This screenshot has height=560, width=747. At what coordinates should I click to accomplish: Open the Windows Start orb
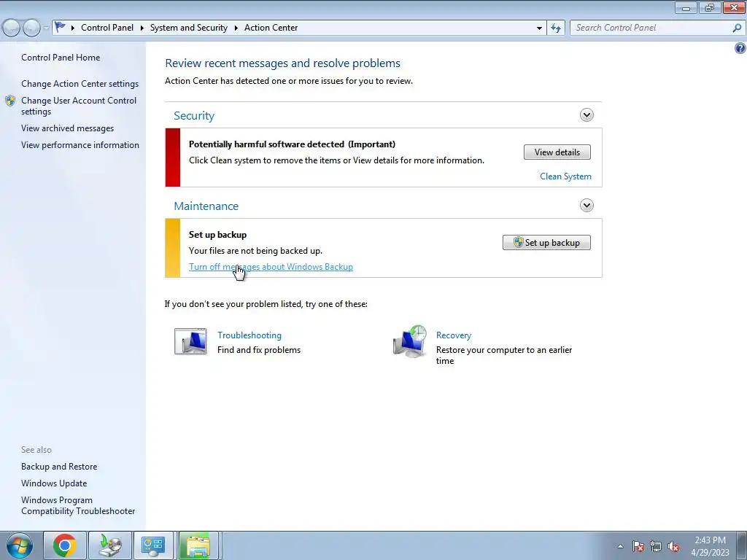coord(19,545)
